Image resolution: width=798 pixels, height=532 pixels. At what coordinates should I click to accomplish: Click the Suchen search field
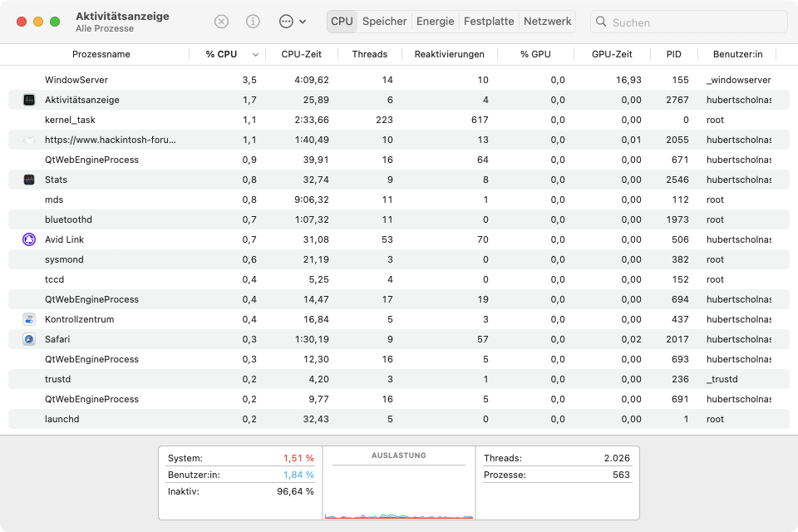pos(690,22)
